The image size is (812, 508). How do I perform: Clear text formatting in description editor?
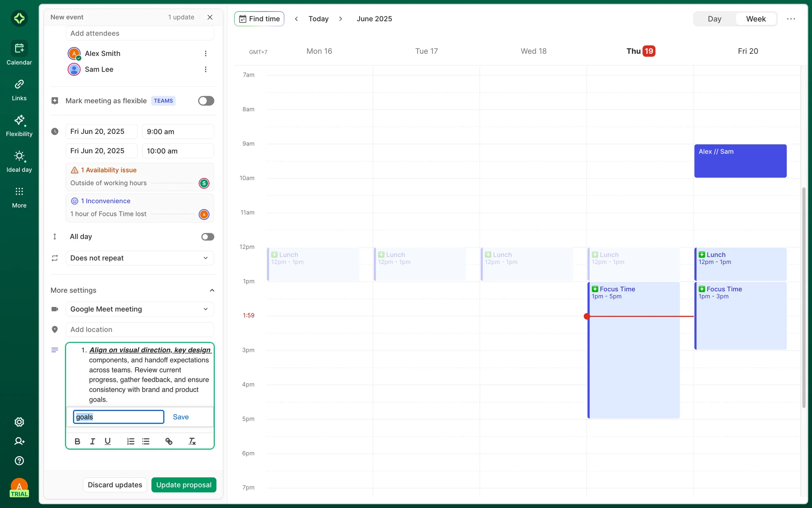[x=192, y=442]
